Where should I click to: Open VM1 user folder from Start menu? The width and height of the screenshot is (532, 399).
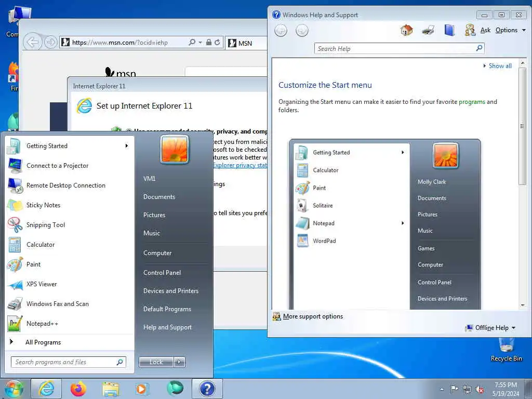click(x=149, y=179)
